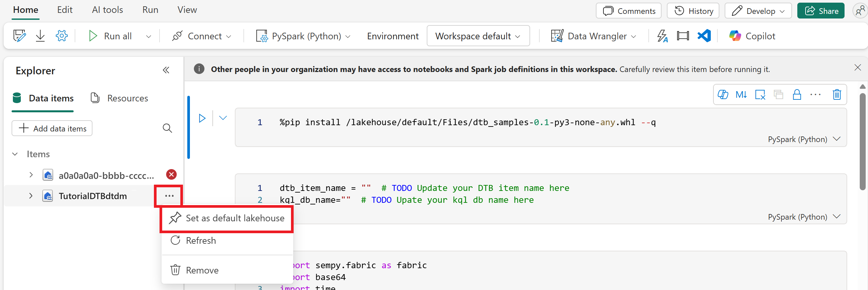The height and width of the screenshot is (290, 868).
Task: Download the notebook with the download arrow icon
Action: click(40, 36)
